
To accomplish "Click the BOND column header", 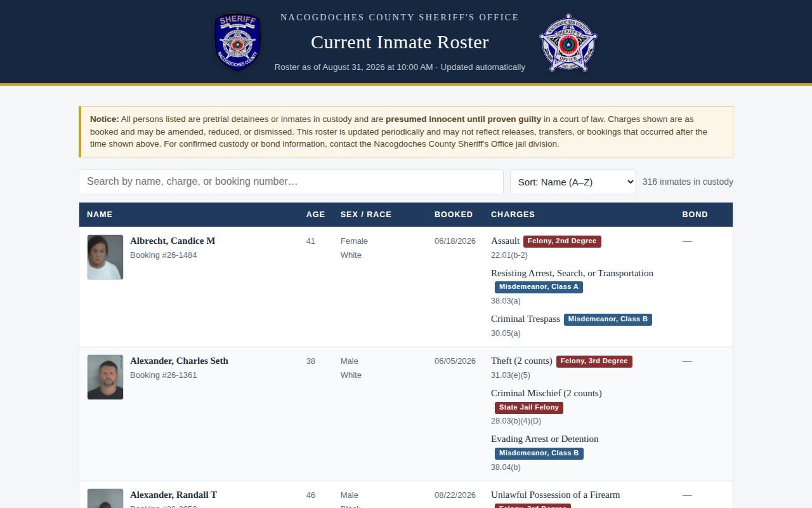I will [x=695, y=215].
